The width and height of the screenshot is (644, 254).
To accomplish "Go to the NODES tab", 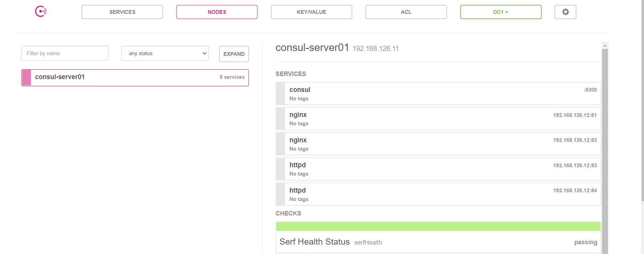I will [217, 12].
